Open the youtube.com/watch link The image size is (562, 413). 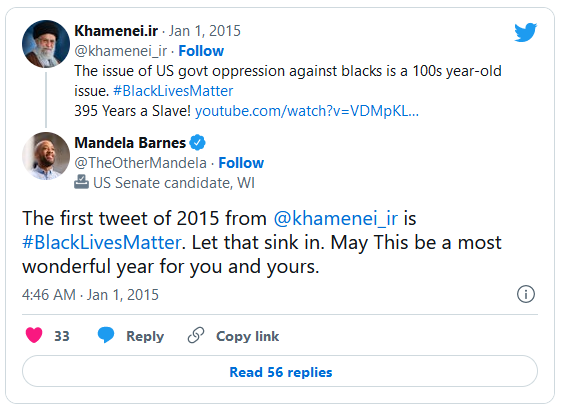tap(307, 111)
